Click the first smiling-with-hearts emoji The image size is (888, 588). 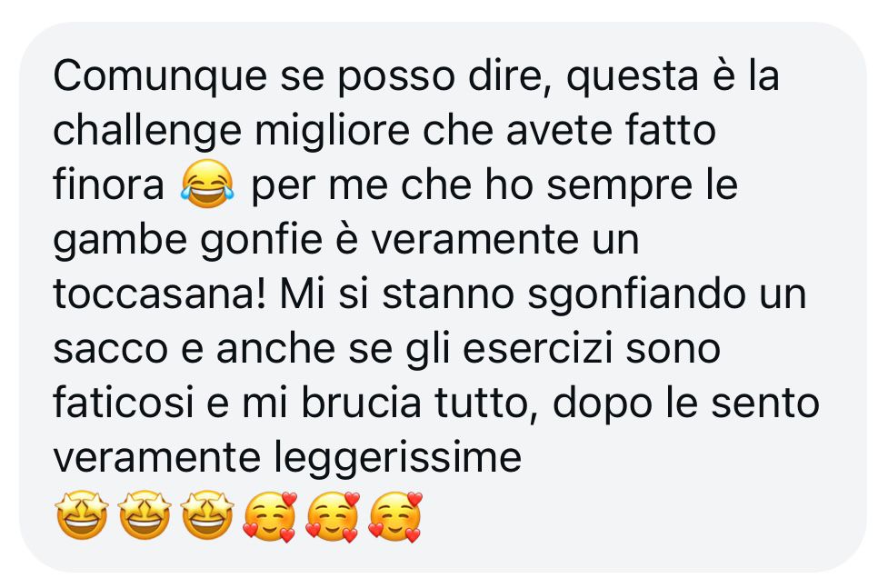pos(270,516)
